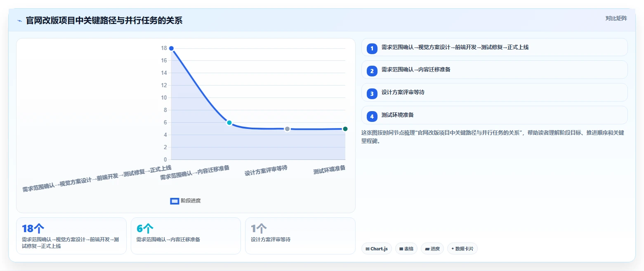Image resolution: width=644 pixels, height=271 pixels.
Task: Click the 表格 tag
Action: click(406, 249)
